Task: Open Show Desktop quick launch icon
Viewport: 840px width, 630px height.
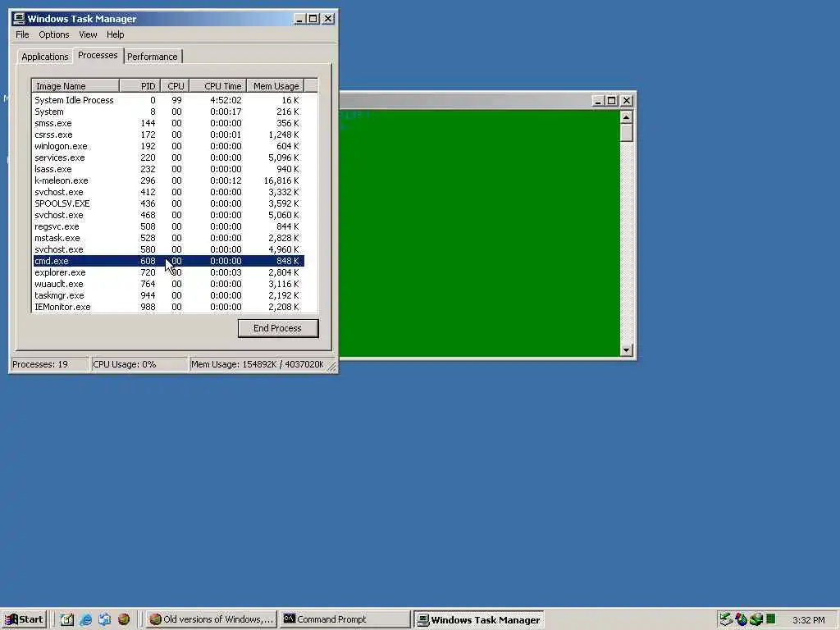Action: (x=67, y=619)
